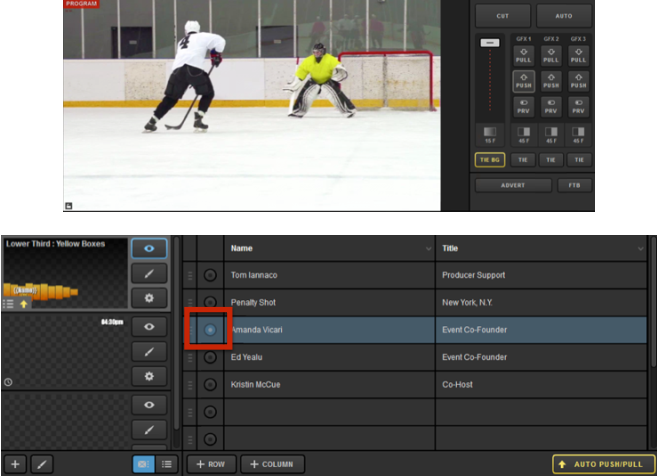658x476 pixels.
Task: Select the Amanda Vicari row radio button
Action: 210,329
